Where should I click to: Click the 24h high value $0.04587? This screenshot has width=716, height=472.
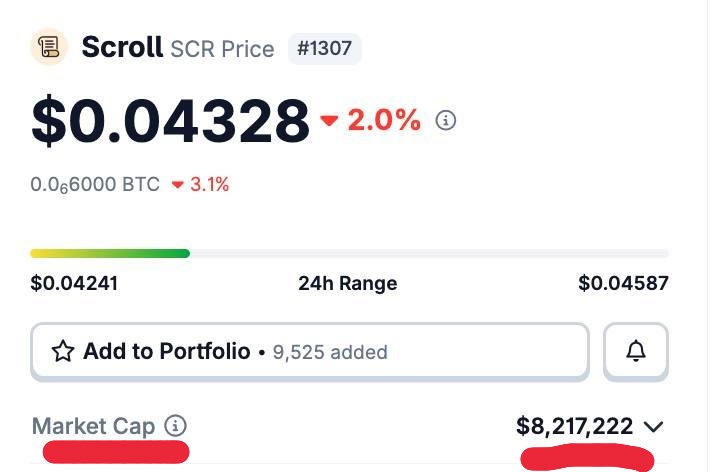point(623,283)
